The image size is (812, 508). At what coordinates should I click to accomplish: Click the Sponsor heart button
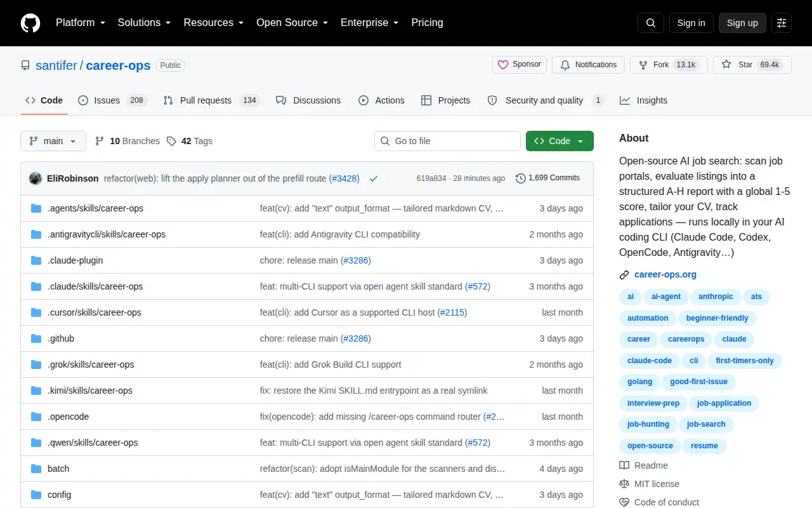pos(520,65)
